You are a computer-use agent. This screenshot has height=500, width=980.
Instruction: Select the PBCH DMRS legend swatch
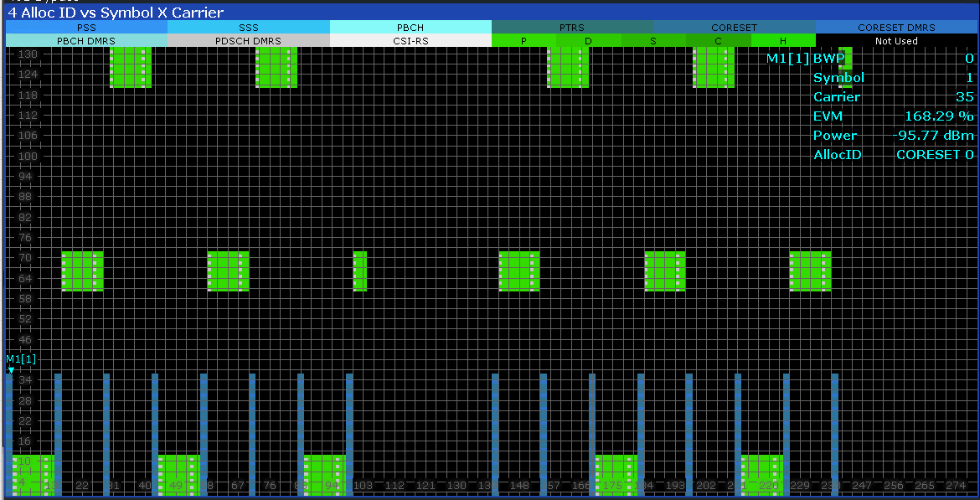(86, 41)
